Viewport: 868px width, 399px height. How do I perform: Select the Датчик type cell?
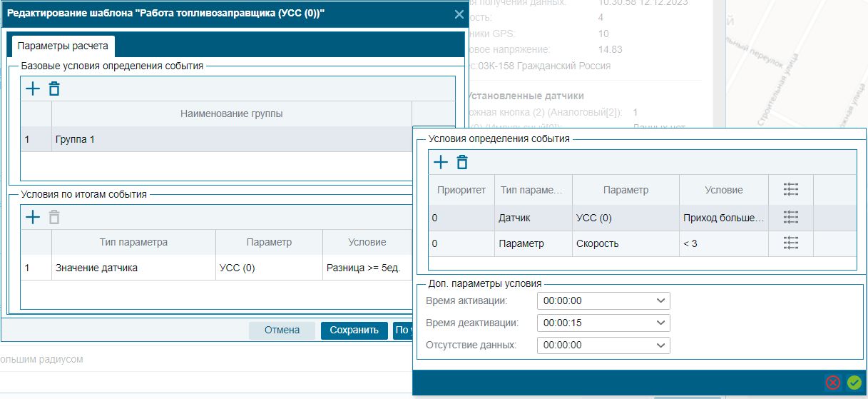click(533, 218)
